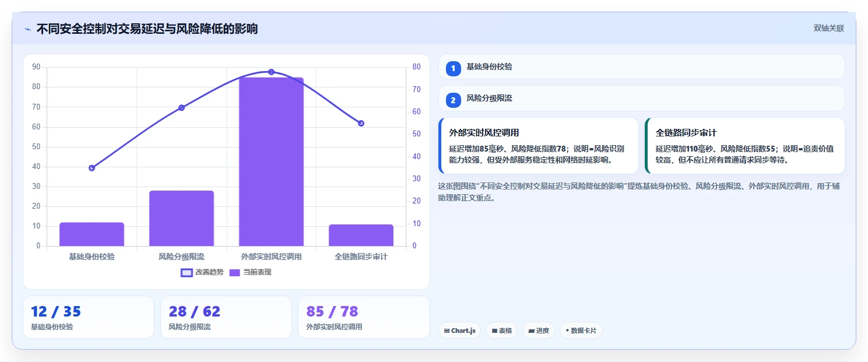Click the trend line point above 全链路同步审计
Viewport: 868px width, 362px height.
(361, 123)
